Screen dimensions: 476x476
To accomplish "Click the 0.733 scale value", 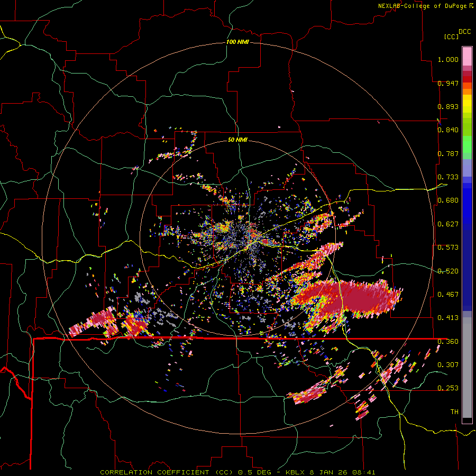I will [448, 177].
